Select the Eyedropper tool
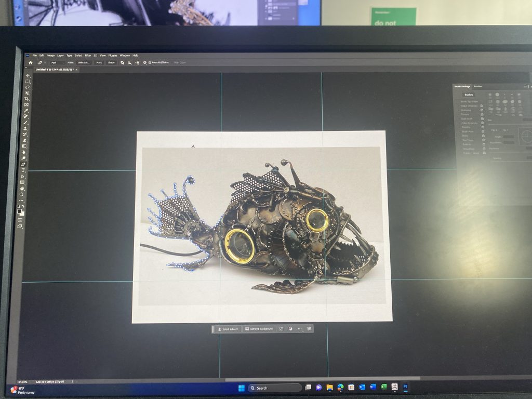This screenshot has width=532, height=399. 26,111
